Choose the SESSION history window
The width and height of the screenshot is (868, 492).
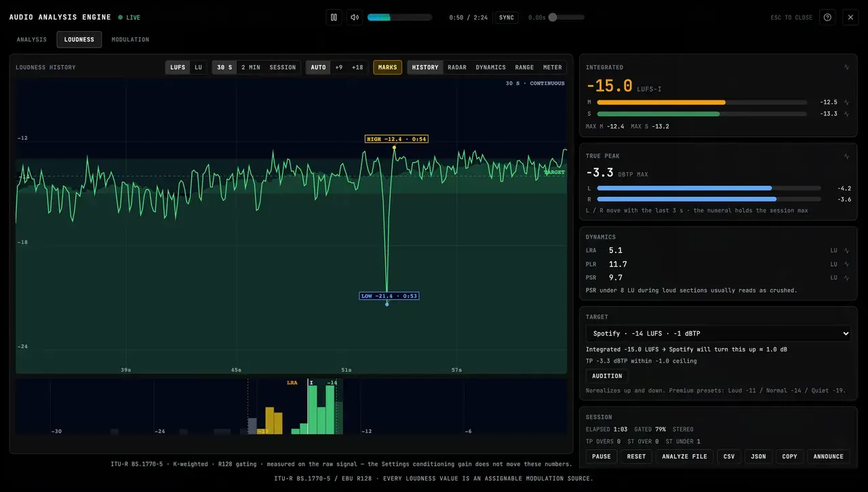click(x=283, y=67)
